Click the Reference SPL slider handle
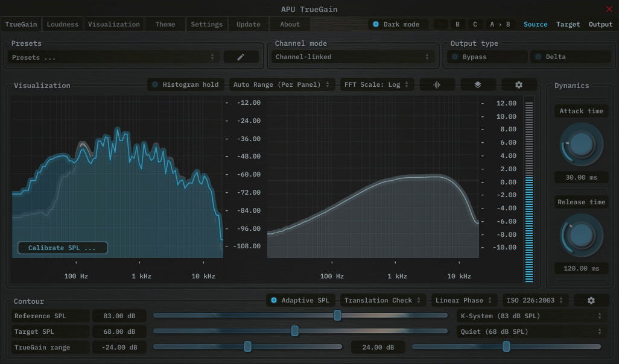This screenshot has width=619, height=364. 337,316
